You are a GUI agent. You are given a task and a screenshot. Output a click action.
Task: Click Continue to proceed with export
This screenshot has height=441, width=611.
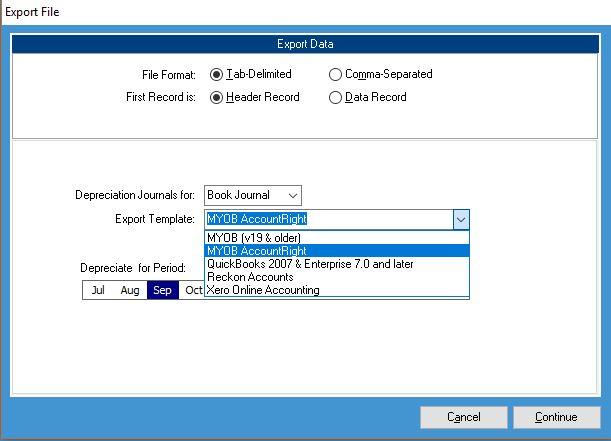[x=556, y=417]
